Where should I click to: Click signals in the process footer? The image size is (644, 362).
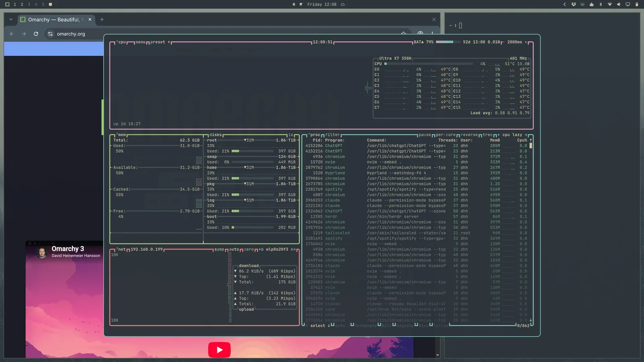click(405, 326)
